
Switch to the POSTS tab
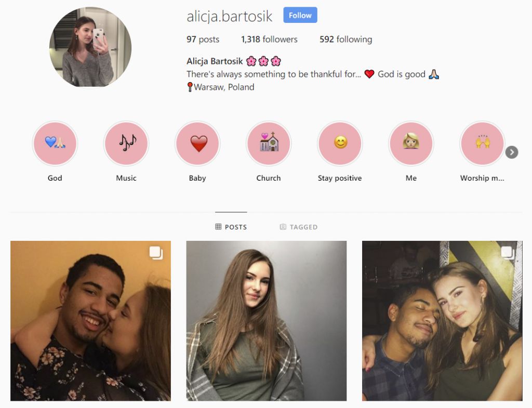(231, 227)
